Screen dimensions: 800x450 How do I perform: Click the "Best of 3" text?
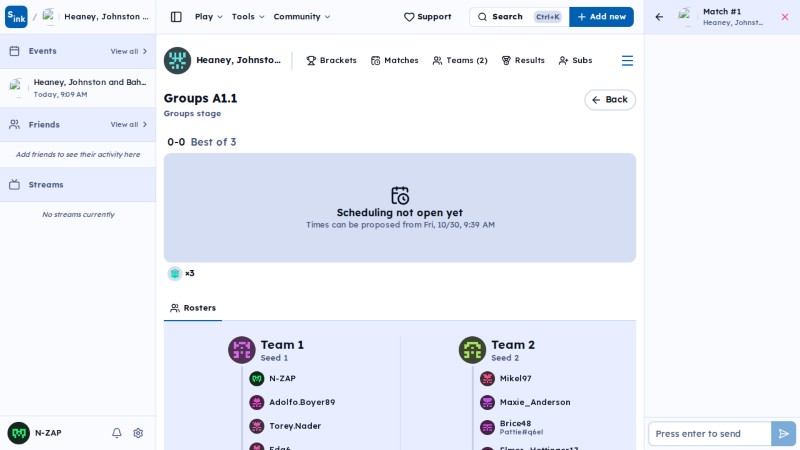[x=213, y=142]
